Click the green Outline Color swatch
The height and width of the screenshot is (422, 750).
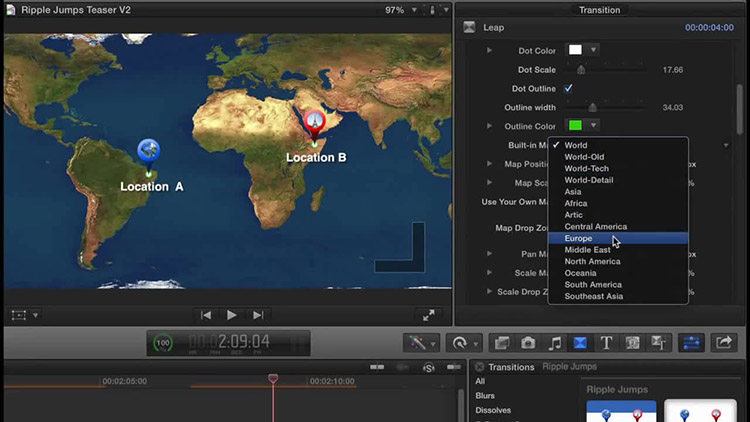click(x=575, y=125)
